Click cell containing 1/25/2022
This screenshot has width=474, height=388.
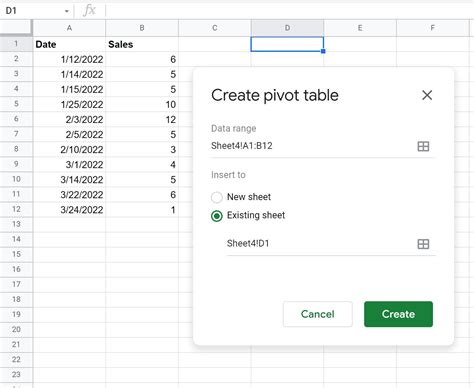[69, 104]
